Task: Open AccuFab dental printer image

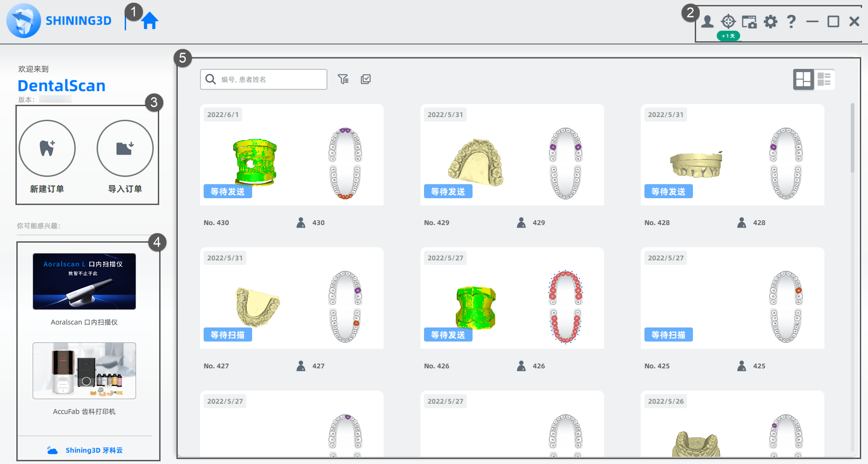Action: click(x=84, y=371)
